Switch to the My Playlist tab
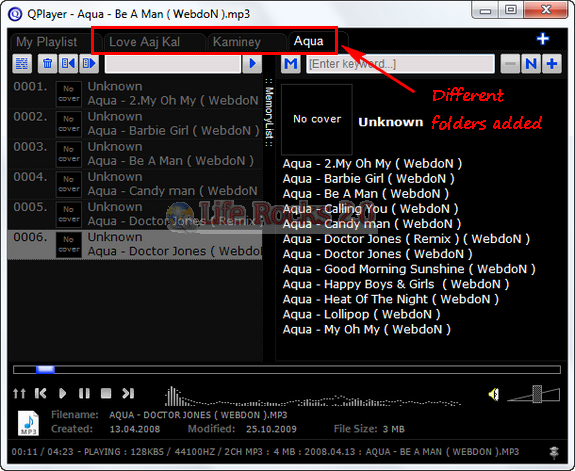The image size is (575, 471). click(47, 42)
